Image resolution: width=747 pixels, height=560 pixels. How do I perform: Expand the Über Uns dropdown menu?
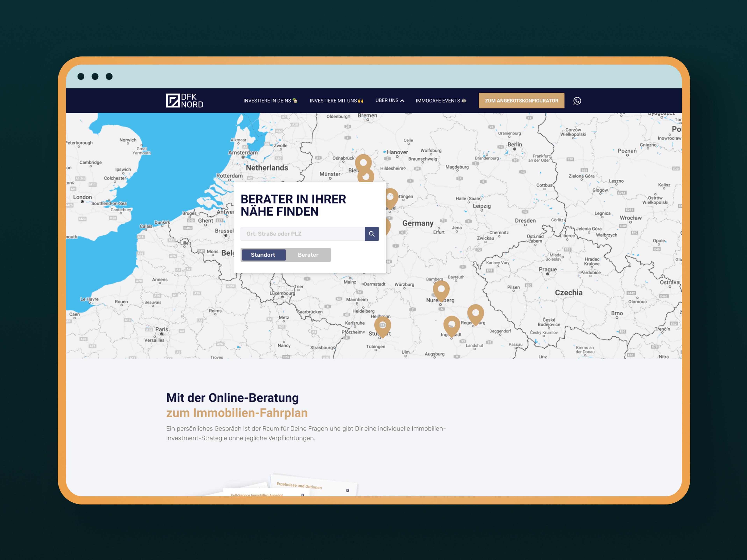pos(390,101)
